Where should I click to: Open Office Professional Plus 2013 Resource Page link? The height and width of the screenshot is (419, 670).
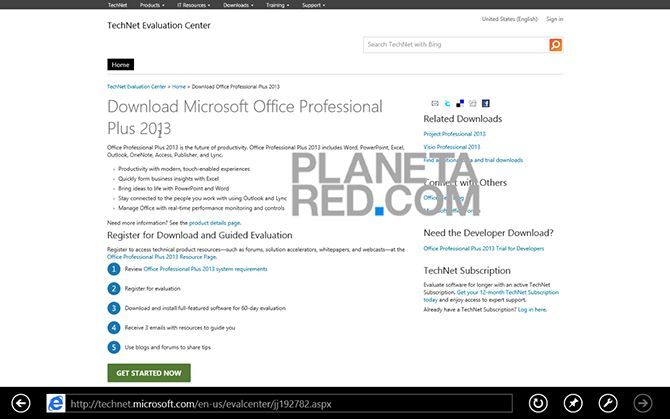coord(162,257)
